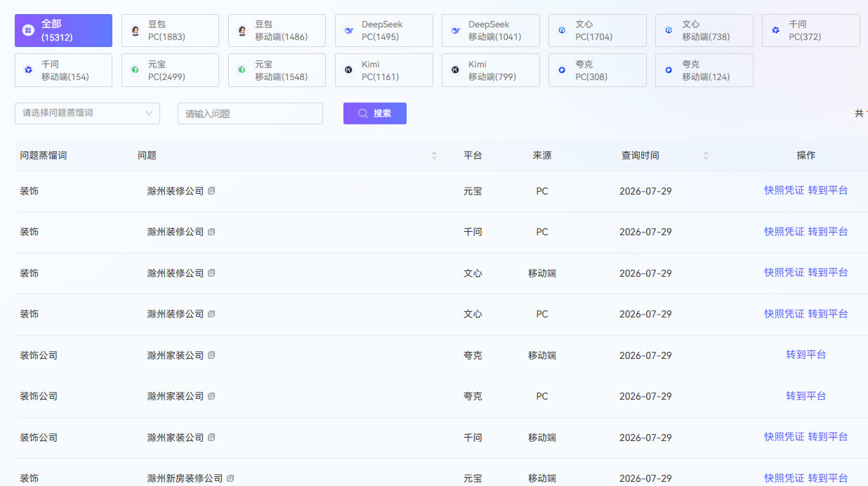Focus the 请输入问题 search field

[250, 113]
